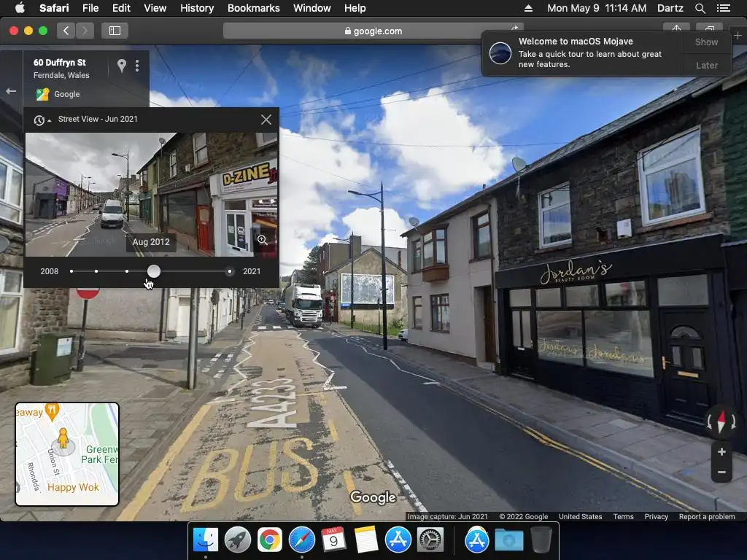Open Finder from the Dock
This screenshot has width=747, height=560.
tap(206, 540)
